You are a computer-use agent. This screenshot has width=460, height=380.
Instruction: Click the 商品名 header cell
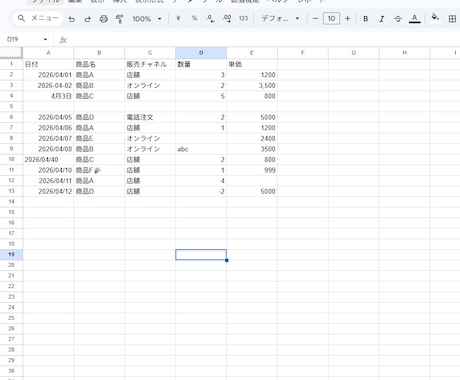(99, 64)
